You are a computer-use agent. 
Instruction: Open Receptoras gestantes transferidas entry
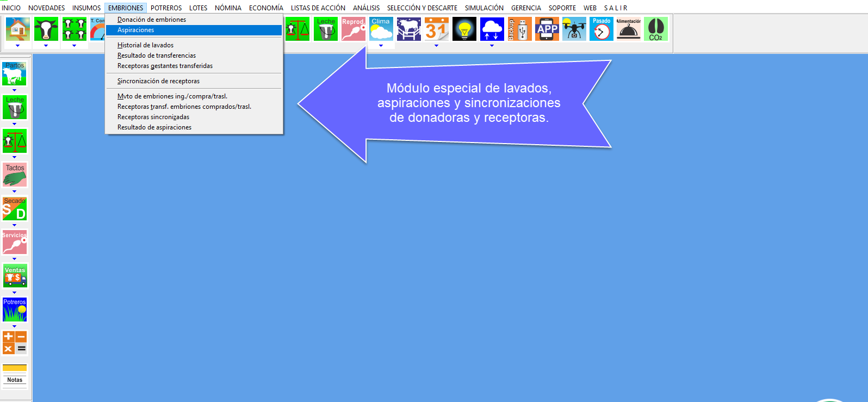click(194, 66)
